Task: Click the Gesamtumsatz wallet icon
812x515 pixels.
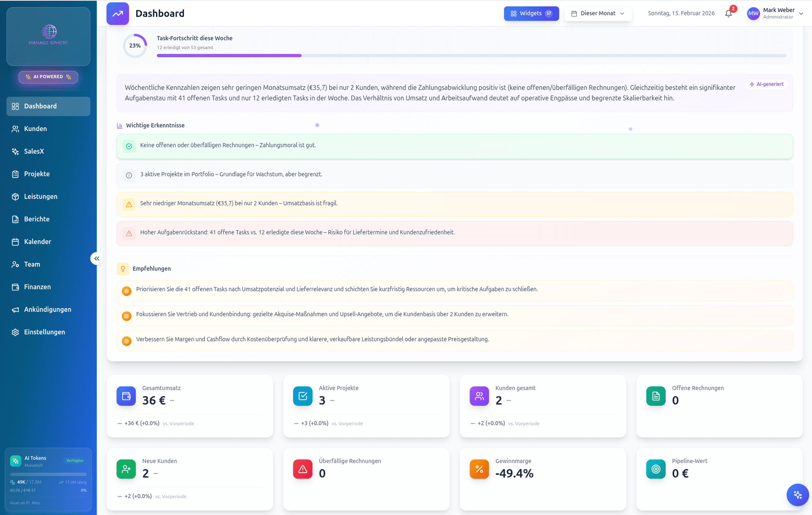Action: pyautogui.click(x=126, y=396)
